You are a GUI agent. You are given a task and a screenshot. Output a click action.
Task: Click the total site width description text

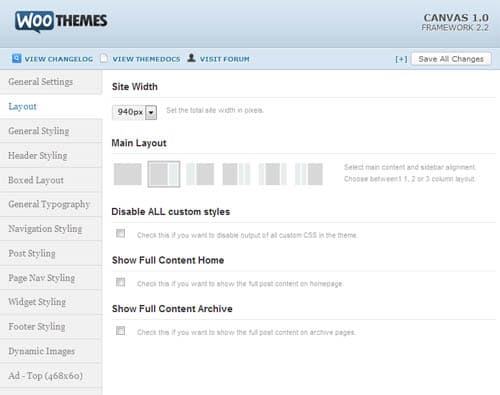coord(215,110)
